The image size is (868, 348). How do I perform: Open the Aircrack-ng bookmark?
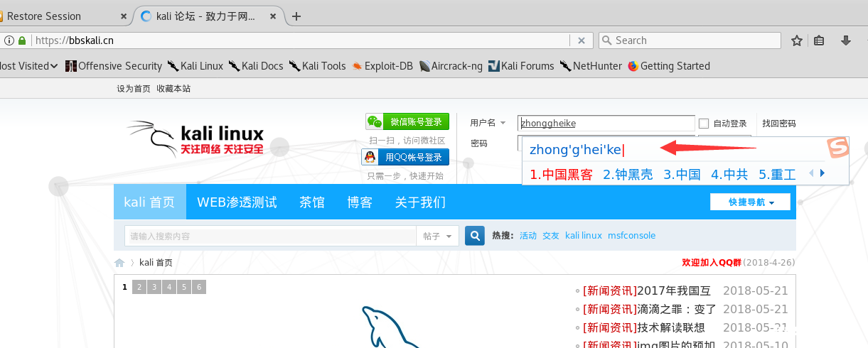(x=451, y=66)
